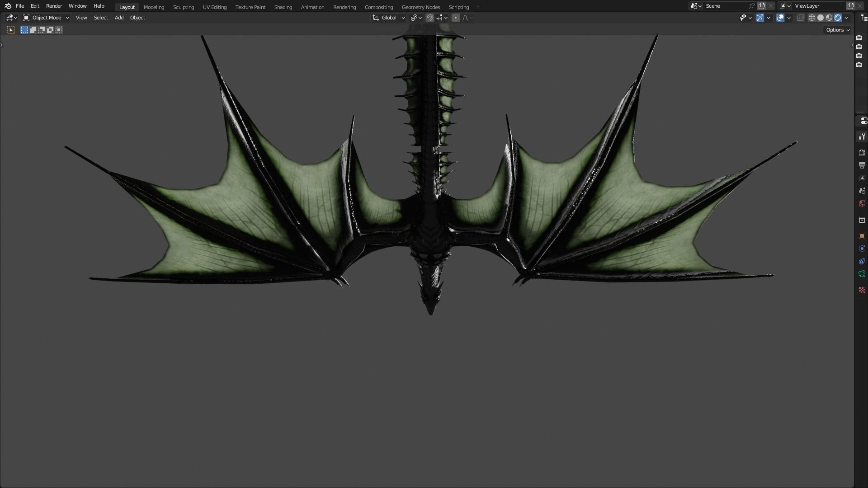Switch to the Layout workspace tab
The image size is (868, 488).
pyautogui.click(x=127, y=7)
